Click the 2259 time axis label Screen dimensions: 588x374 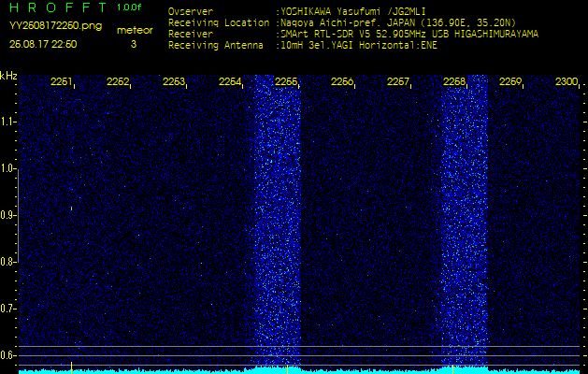(510, 81)
